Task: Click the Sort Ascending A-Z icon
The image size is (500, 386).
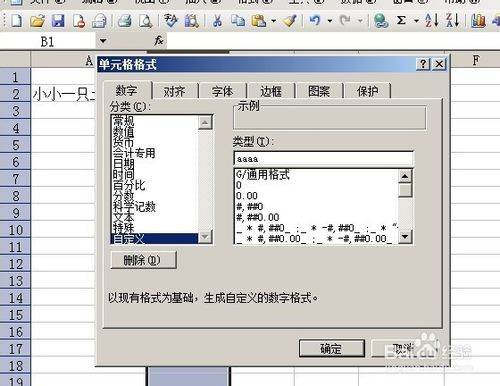Action: tap(432, 21)
